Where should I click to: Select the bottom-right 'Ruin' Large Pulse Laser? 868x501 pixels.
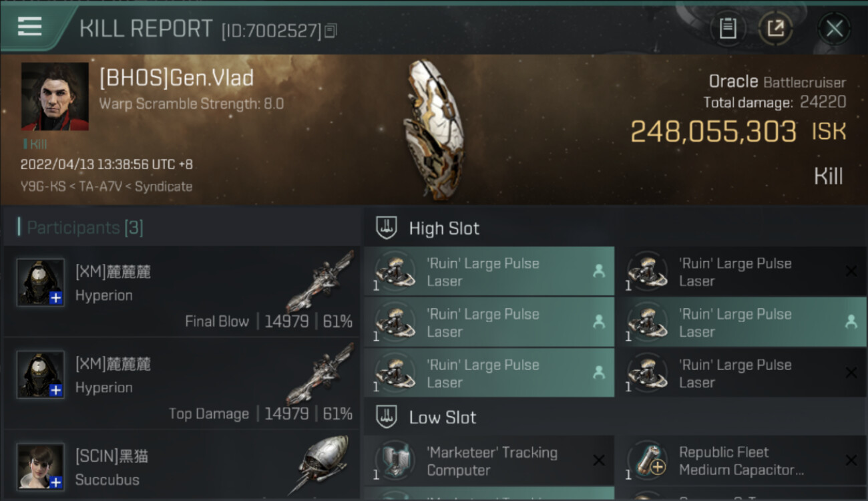(741, 373)
